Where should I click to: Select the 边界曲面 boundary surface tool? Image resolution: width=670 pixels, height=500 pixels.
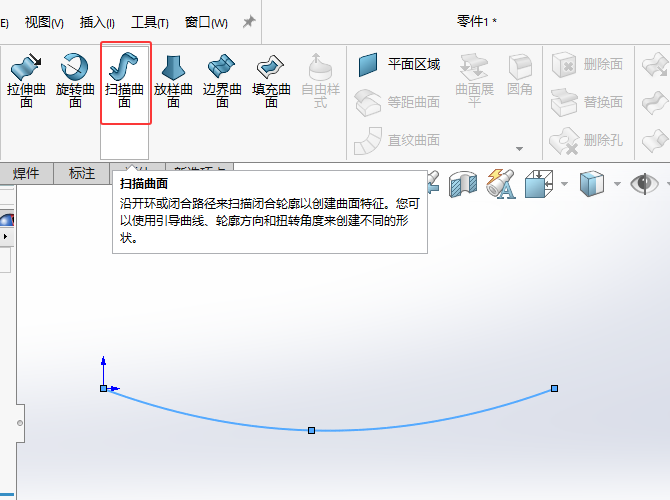point(222,80)
